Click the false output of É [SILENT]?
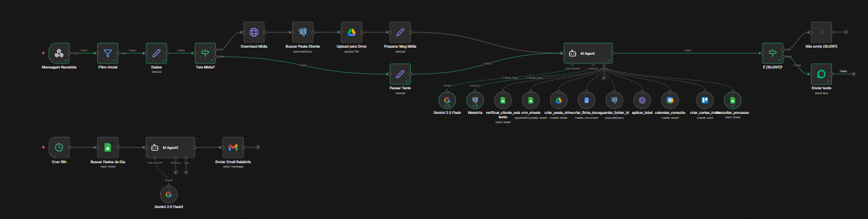 click(x=784, y=56)
